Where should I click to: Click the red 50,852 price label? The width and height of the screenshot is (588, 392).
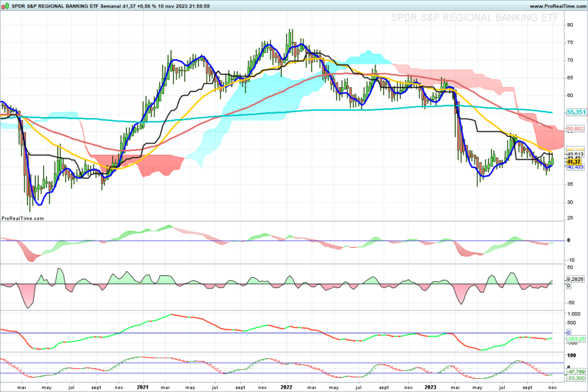[575, 129]
